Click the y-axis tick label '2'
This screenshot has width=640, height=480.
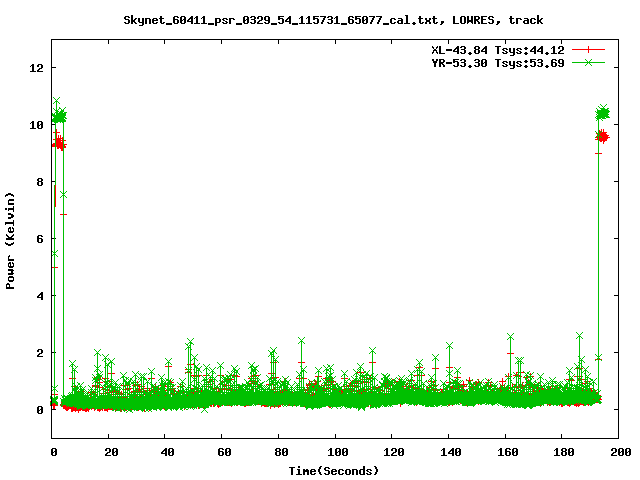point(40,353)
